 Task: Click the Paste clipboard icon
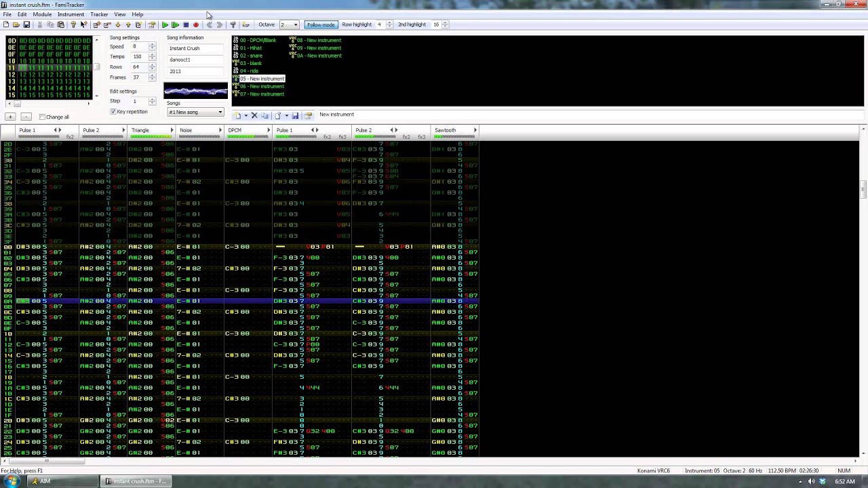(60, 24)
